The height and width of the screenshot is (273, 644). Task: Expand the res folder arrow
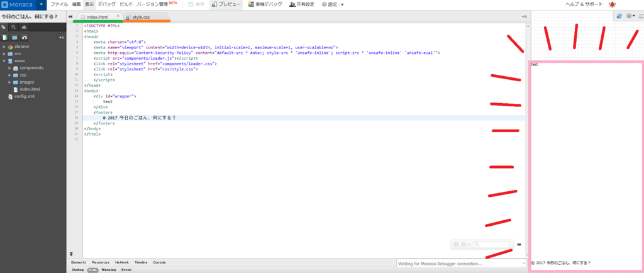[x=4, y=53]
